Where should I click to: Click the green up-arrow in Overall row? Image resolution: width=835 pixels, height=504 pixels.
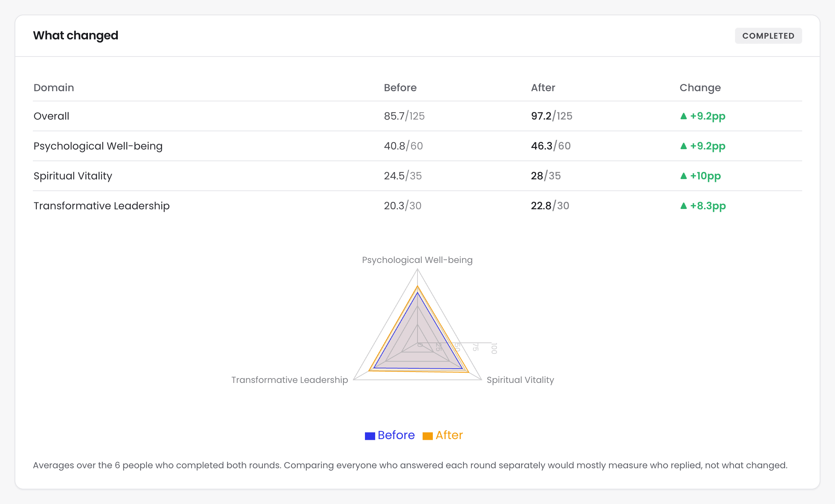(684, 116)
